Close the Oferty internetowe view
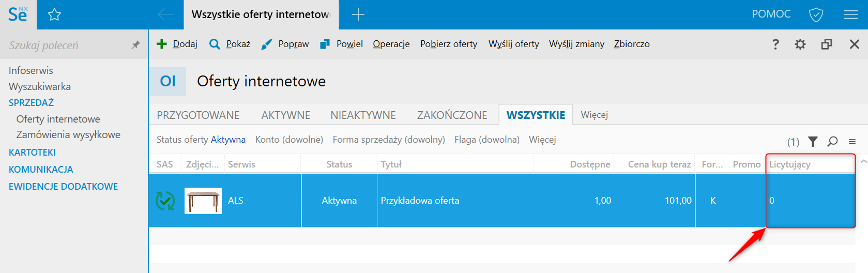 854,44
